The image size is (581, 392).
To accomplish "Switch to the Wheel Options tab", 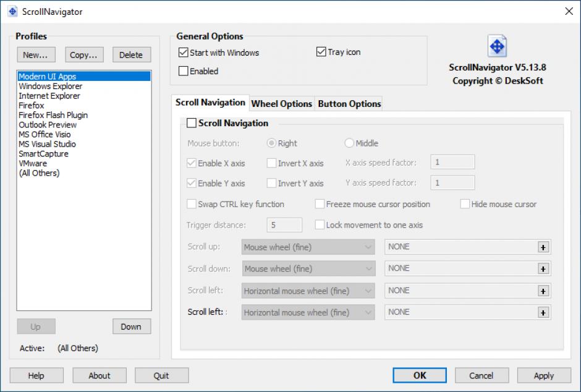I will pyautogui.click(x=281, y=104).
